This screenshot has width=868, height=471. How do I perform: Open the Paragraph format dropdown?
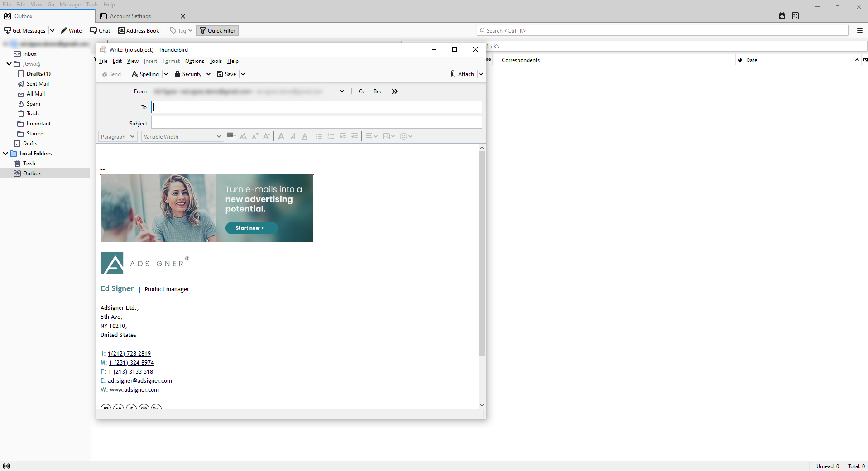pos(118,136)
